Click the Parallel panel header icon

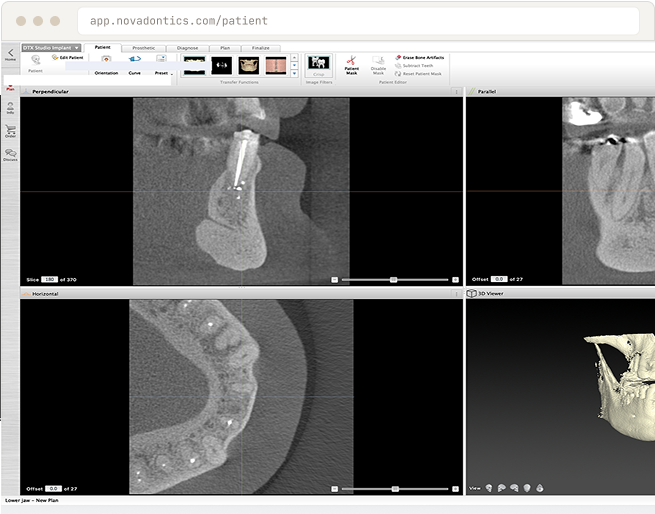pos(472,91)
